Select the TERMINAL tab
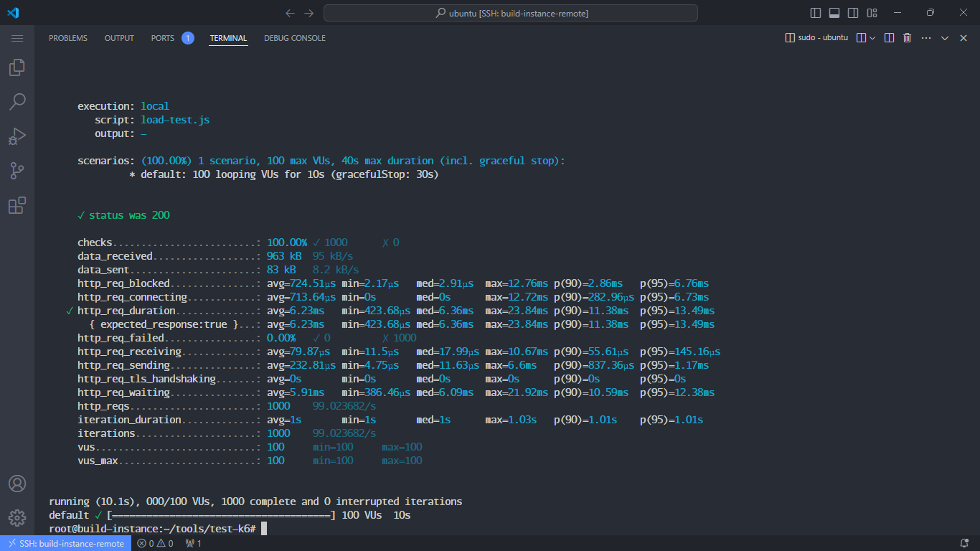 pyautogui.click(x=229, y=38)
